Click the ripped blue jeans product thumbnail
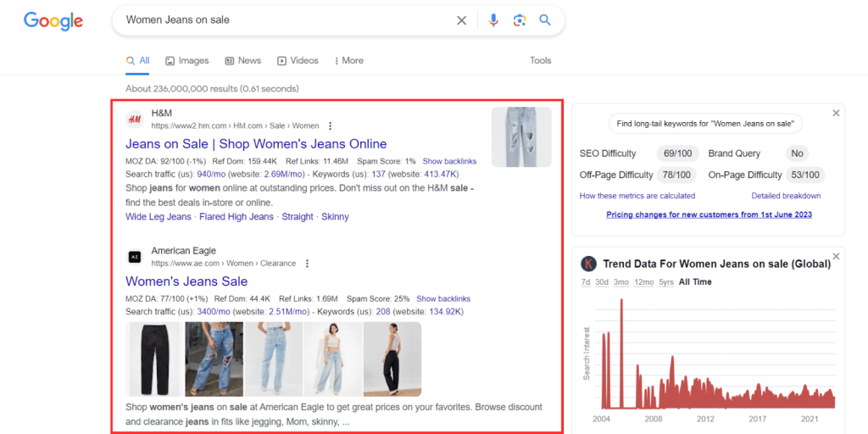The image size is (868, 434). 214,359
